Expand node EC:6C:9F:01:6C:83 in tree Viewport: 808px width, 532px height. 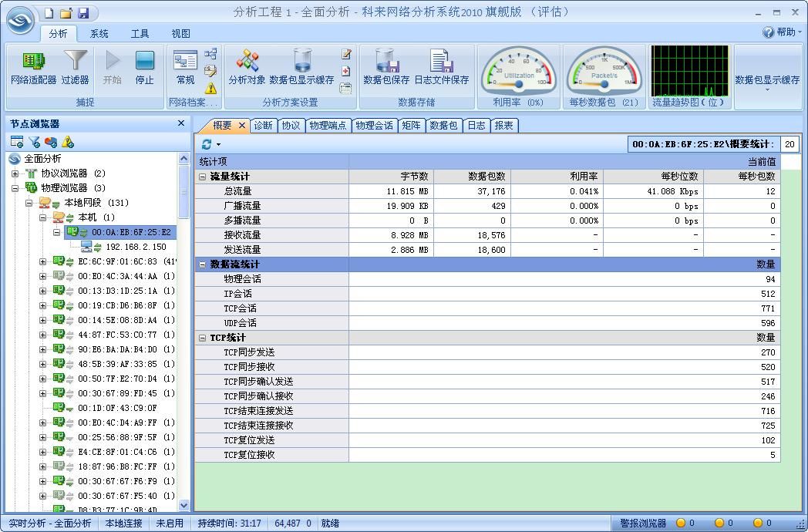tap(43, 261)
